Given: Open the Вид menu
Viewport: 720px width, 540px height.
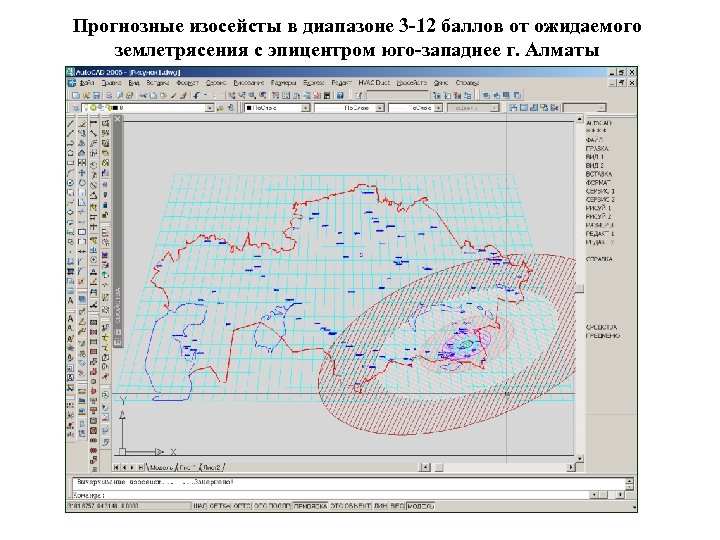Looking at the screenshot, I should click(134, 83).
